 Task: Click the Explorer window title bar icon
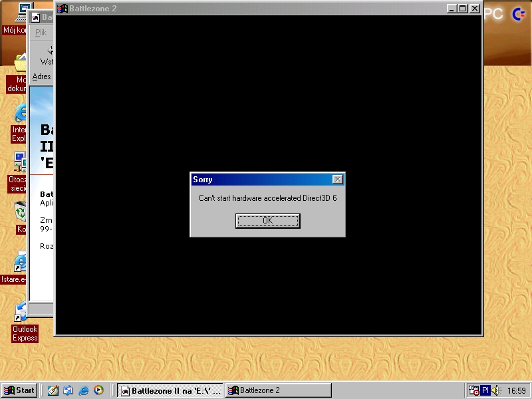(36, 18)
